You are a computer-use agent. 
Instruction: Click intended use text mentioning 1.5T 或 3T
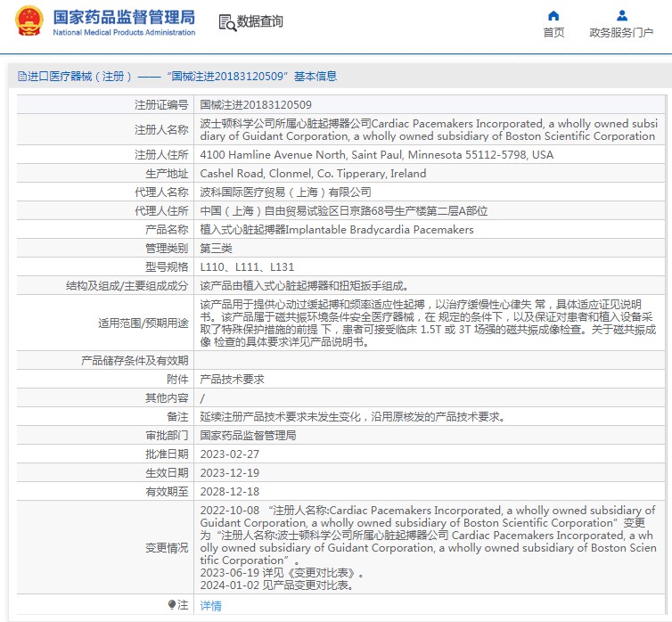[x=429, y=323]
